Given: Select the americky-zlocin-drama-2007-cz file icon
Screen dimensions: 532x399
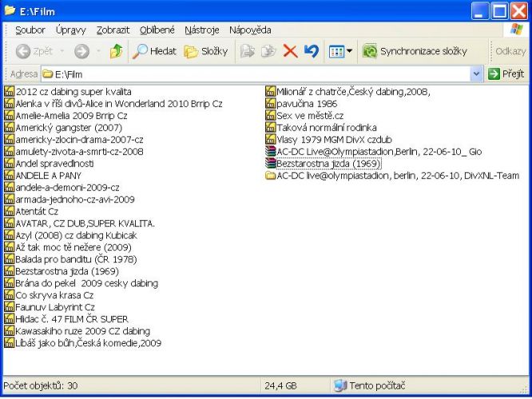Looking at the screenshot, I should coord(9,140).
